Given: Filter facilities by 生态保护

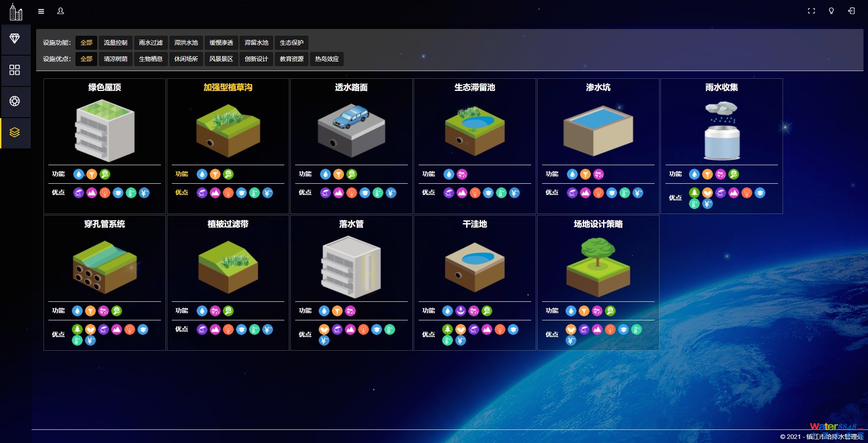Looking at the screenshot, I should [x=292, y=43].
